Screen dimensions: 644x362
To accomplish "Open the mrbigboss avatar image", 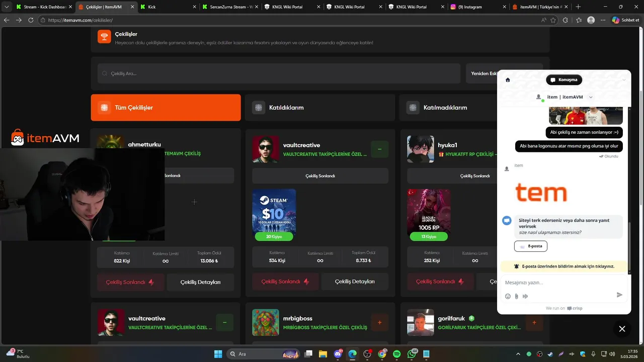I will pyautogui.click(x=265, y=322).
